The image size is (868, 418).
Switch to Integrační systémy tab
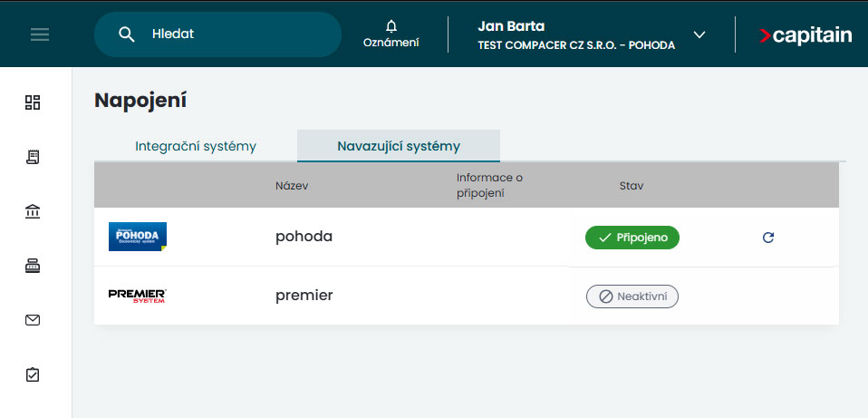[196, 146]
